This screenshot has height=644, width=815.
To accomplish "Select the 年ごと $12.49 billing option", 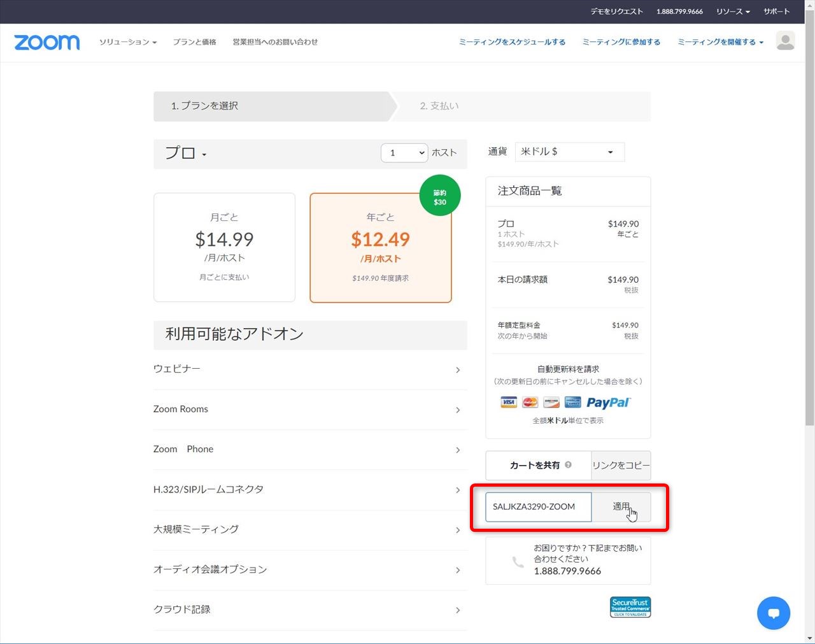I will click(x=381, y=248).
